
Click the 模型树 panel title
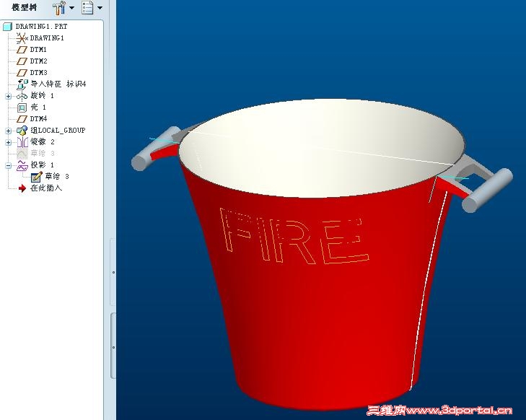[24, 7]
